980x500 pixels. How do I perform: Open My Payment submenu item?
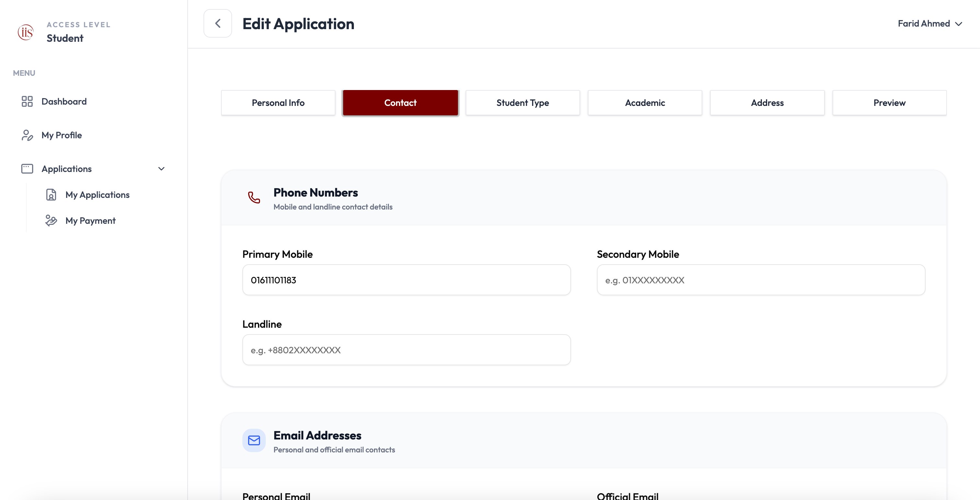tap(90, 221)
